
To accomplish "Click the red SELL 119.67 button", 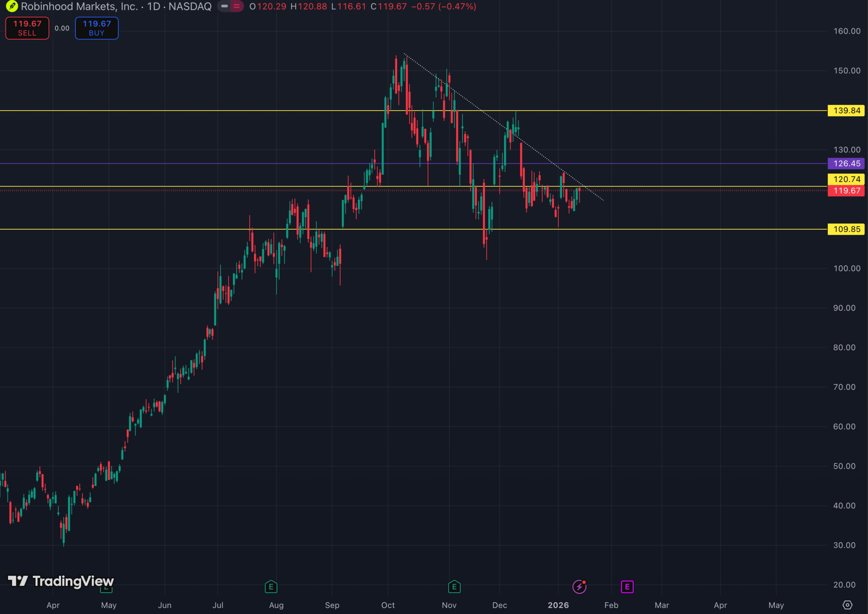I will [27, 28].
